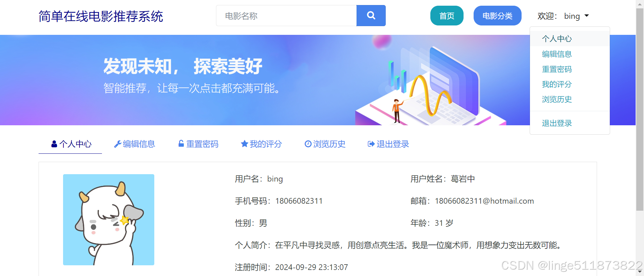Go to 首页 using the teal button
The height and width of the screenshot is (276, 644).
click(x=447, y=16)
